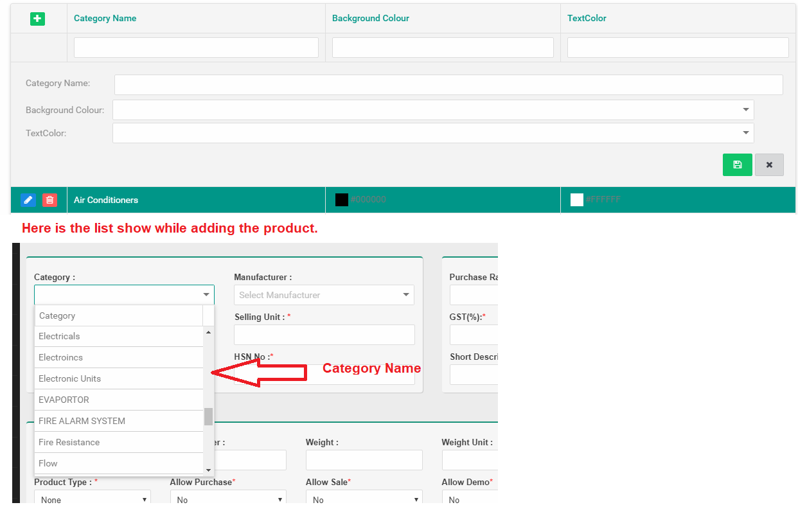Click the white #FFFFFF text colour swatch

576,200
